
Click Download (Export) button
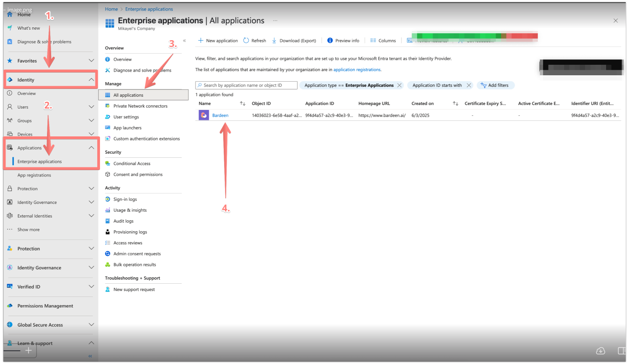click(294, 41)
